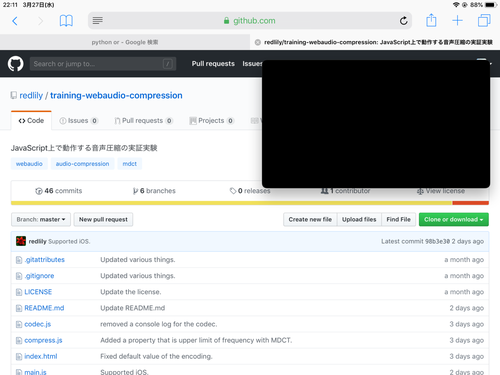Click the language breakdown color bar
The width and height of the screenshot is (500, 375).
click(x=250, y=203)
